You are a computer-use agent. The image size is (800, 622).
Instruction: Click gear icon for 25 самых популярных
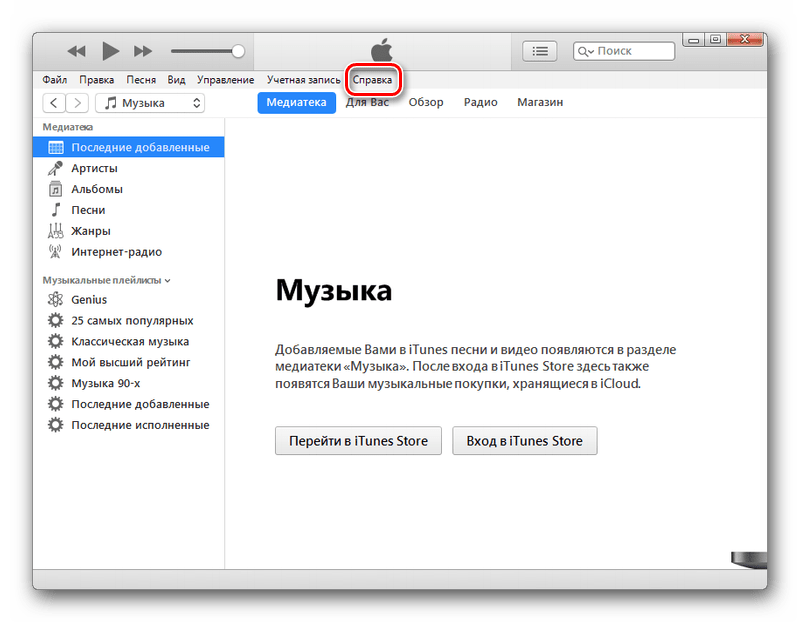click(55, 320)
